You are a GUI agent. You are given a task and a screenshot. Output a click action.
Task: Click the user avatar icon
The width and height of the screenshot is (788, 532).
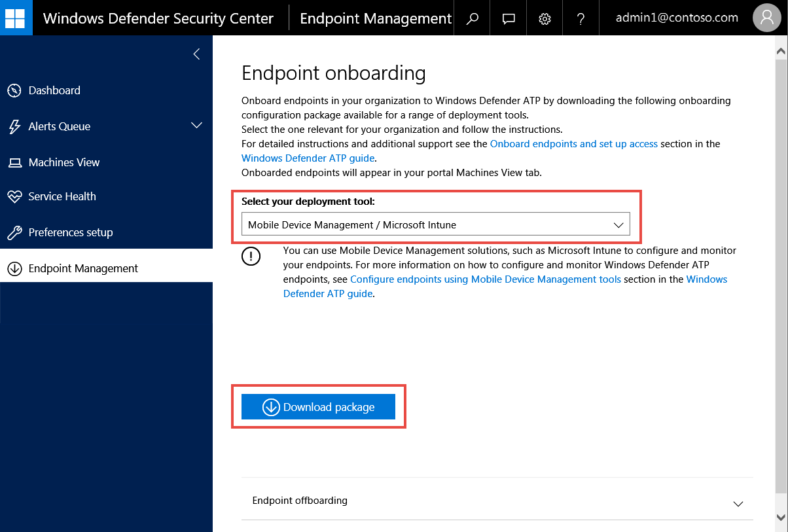pyautogui.click(x=766, y=18)
